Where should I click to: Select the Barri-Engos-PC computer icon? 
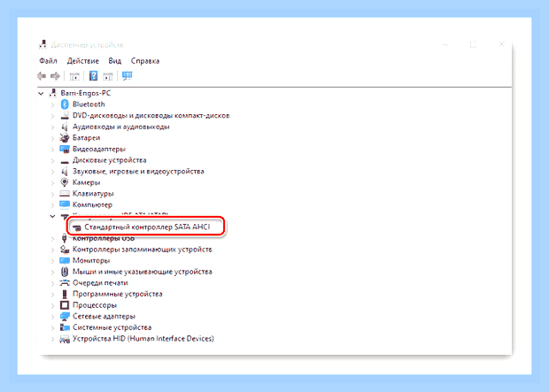53,93
